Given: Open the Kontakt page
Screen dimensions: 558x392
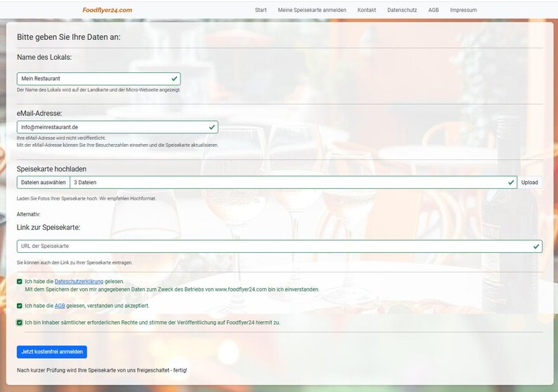Looking at the screenshot, I should [367, 10].
